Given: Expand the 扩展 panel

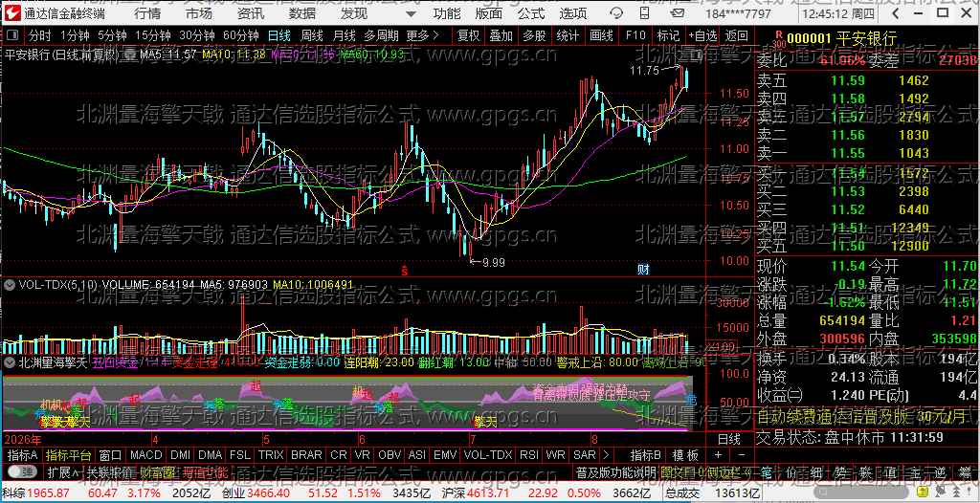Looking at the screenshot, I should tap(63, 471).
